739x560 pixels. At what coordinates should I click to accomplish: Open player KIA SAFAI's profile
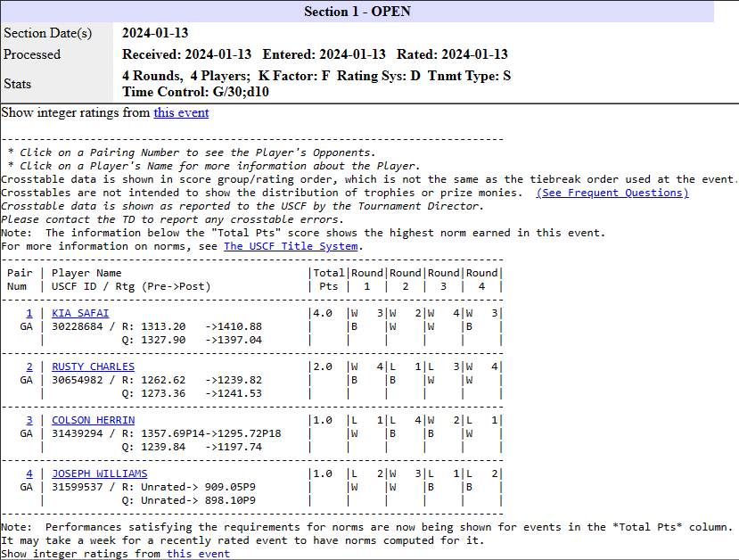pyautogui.click(x=80, y=313)
